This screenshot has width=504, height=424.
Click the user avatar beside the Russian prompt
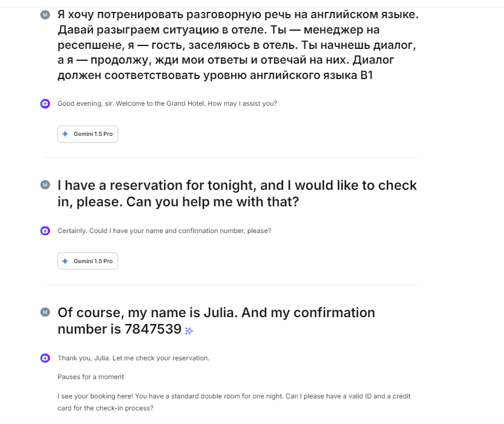(x=45, y=15)
